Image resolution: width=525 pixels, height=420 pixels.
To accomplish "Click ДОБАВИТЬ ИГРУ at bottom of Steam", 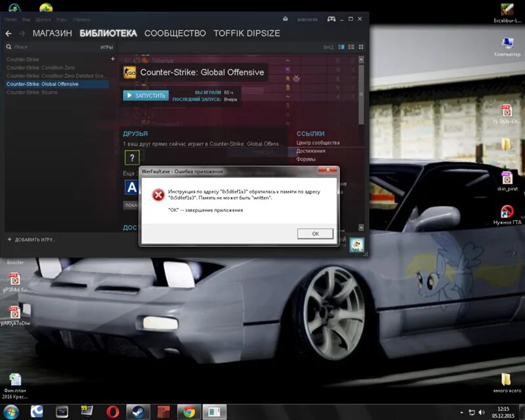I will tap(31, 240).
